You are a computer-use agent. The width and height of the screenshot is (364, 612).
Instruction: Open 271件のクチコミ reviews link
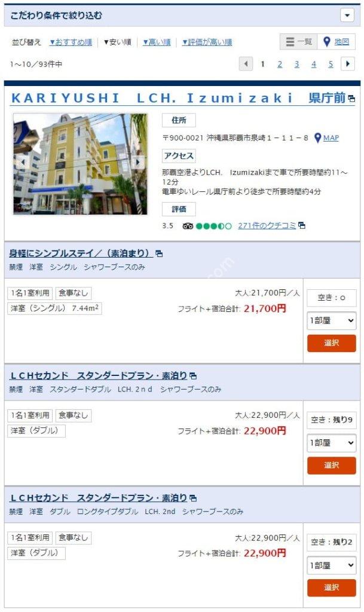pyautogui.click(x=267, y=225)
